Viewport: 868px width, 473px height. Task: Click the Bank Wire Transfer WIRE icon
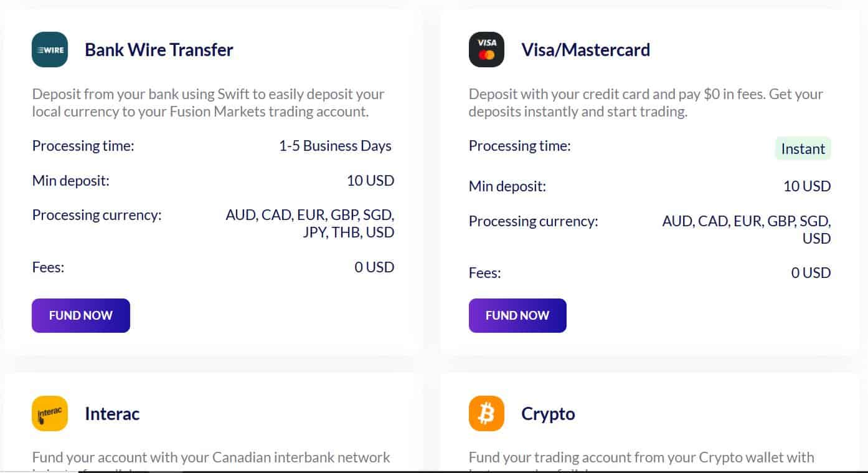point(50,49)
